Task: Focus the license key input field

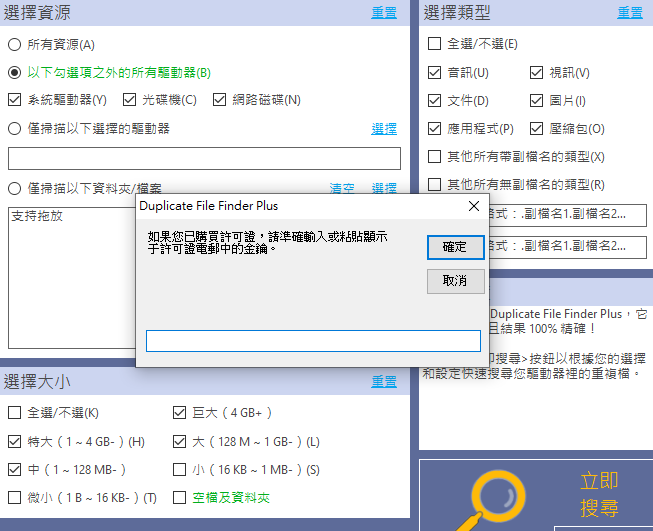Action: coord(313,341)
